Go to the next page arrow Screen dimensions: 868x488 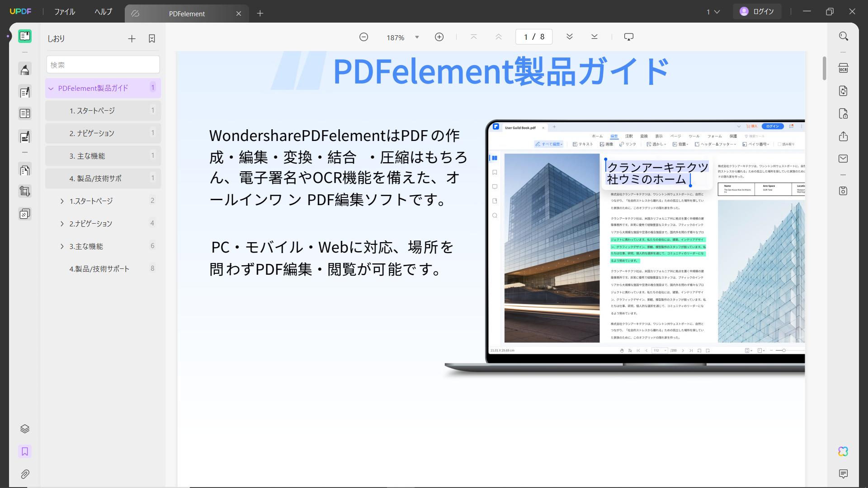pyautogui.click(x=570, y=37)
